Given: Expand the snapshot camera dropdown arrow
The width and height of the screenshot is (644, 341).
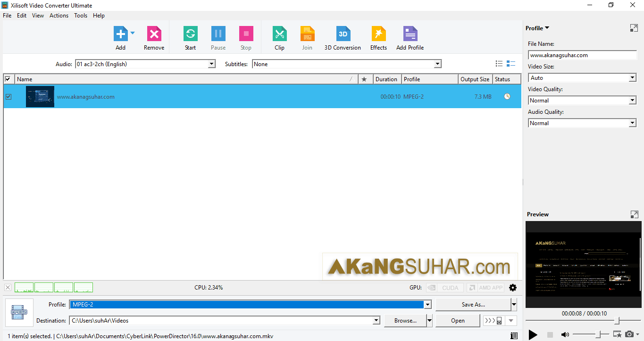Looking at the screenshot, I should tap(637, 335).
